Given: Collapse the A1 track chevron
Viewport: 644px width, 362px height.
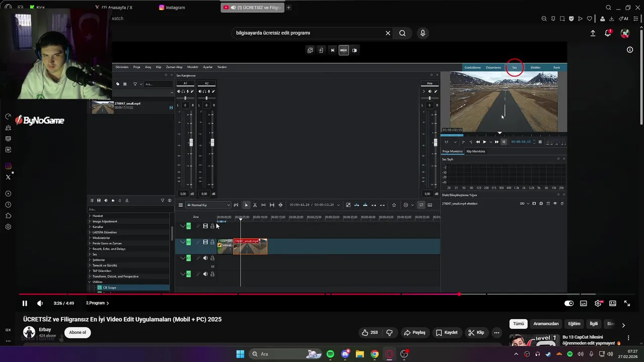Looking at the screenshot, I should point(183,258).
